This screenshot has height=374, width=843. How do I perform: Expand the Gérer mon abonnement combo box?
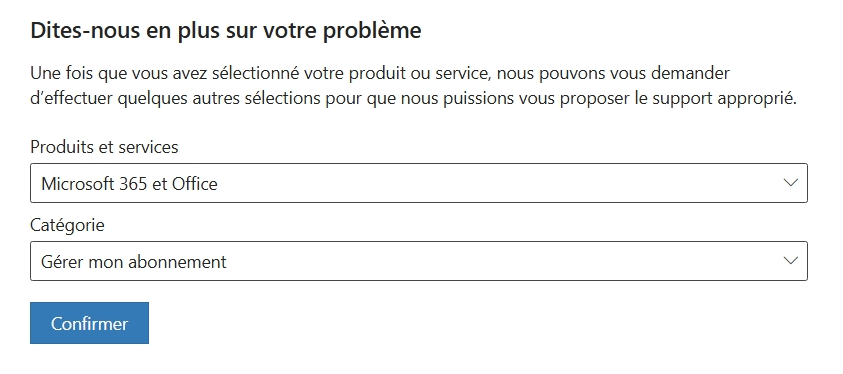419,261
